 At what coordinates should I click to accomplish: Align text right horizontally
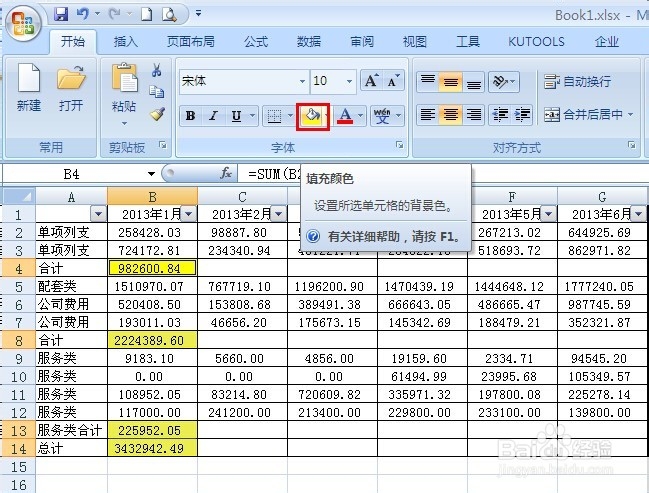point(474,114)
